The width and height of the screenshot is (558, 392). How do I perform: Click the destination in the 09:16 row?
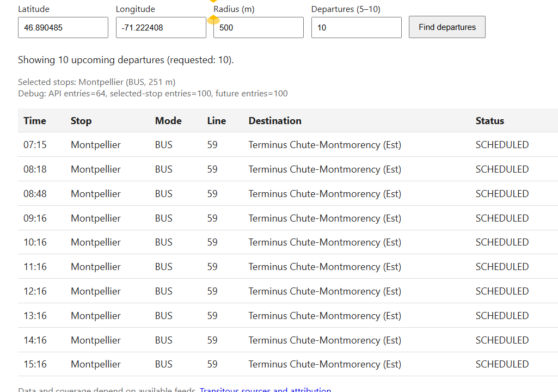tap(324, 218)
